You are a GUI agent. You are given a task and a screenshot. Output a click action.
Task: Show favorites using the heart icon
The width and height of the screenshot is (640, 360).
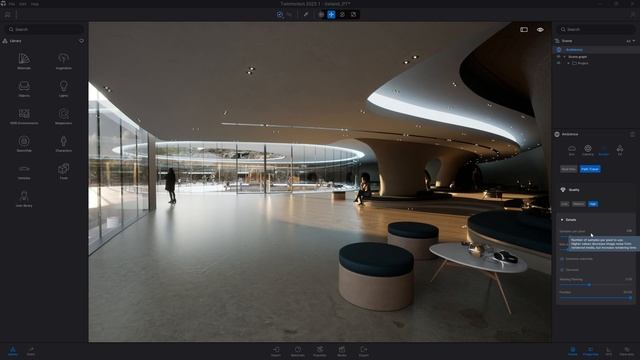point(82,41)
